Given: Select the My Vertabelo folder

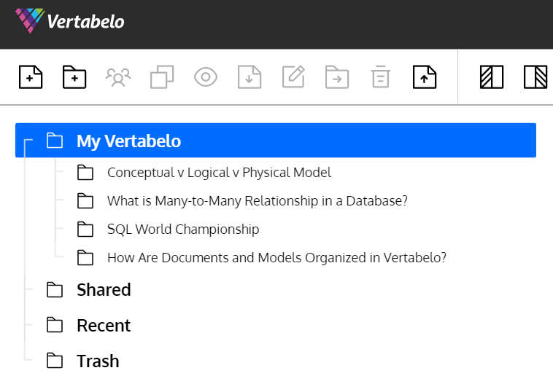Looking at the screenshot, I should [x=276, y=140].
